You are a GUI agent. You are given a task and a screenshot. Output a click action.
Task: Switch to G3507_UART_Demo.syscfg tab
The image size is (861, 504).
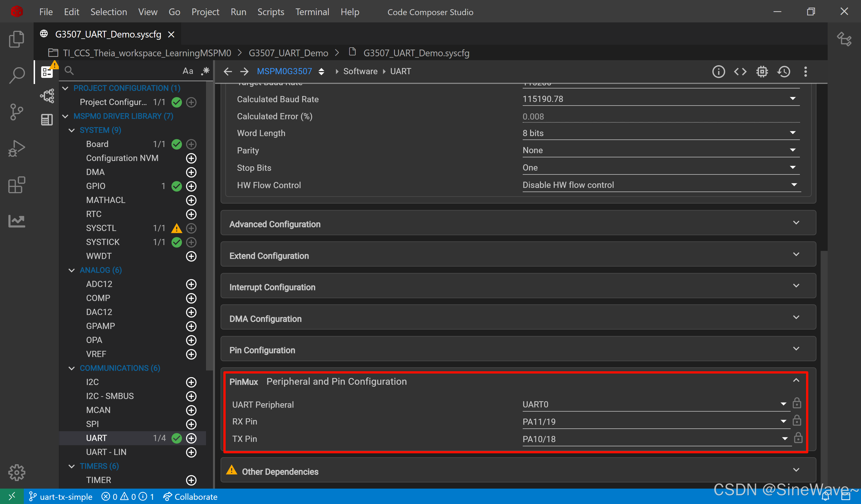(108, 34)
